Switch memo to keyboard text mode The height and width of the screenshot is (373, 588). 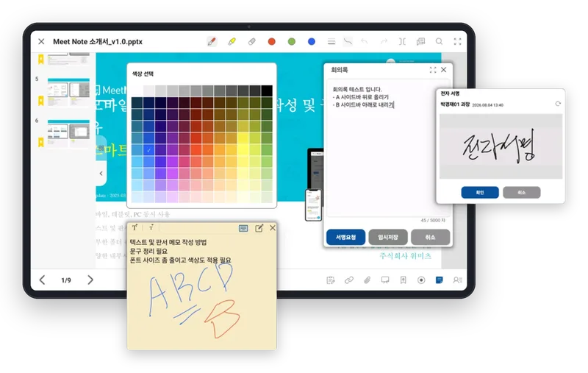(x=243, y=228)
